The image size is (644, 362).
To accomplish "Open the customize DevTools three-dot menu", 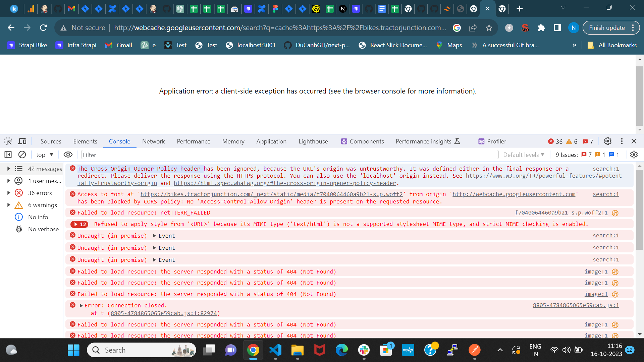I will pyautogui.click(x=622, y=141).
